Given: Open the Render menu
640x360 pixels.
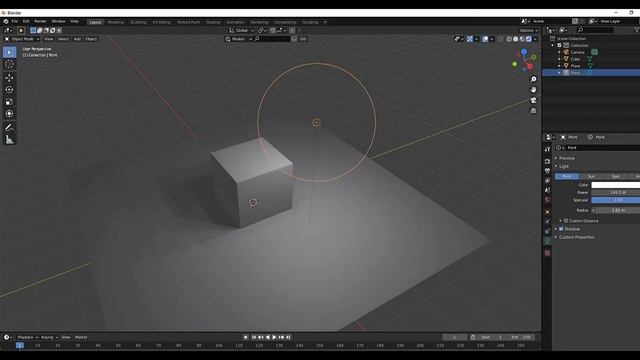Looking at the screenshot, I should (x=40, y=22).
